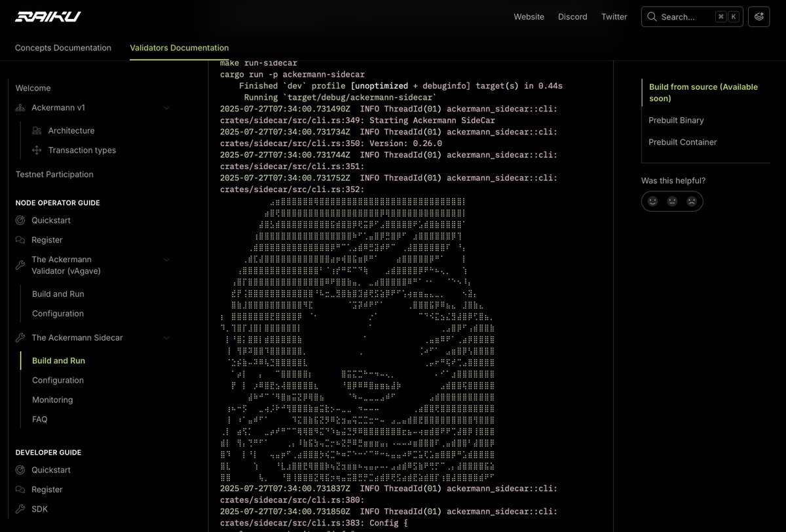Click the SDK wrench icon
Screen dimensions: 786x532
click(x=20, y=509)
